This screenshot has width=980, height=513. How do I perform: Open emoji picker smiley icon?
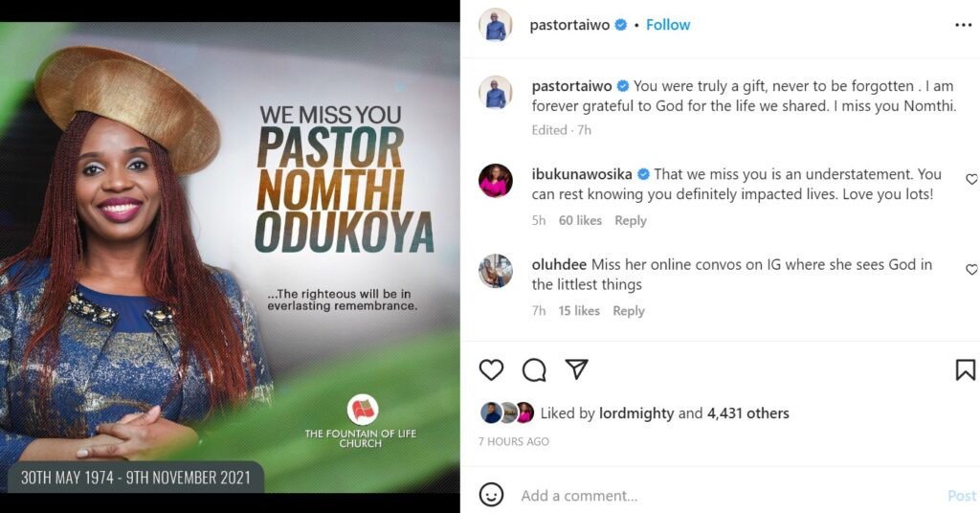pyautogui.click(x=491, y=495)
